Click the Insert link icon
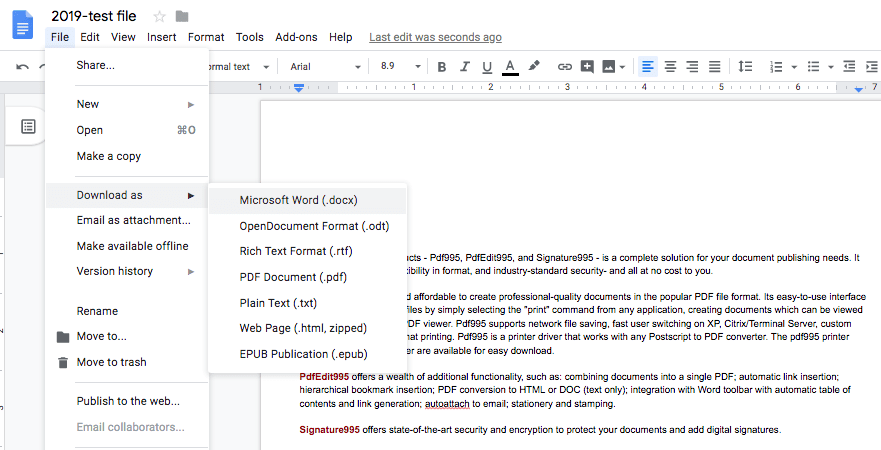The height and width of the screenshot is (450, 881). (564, 67)
